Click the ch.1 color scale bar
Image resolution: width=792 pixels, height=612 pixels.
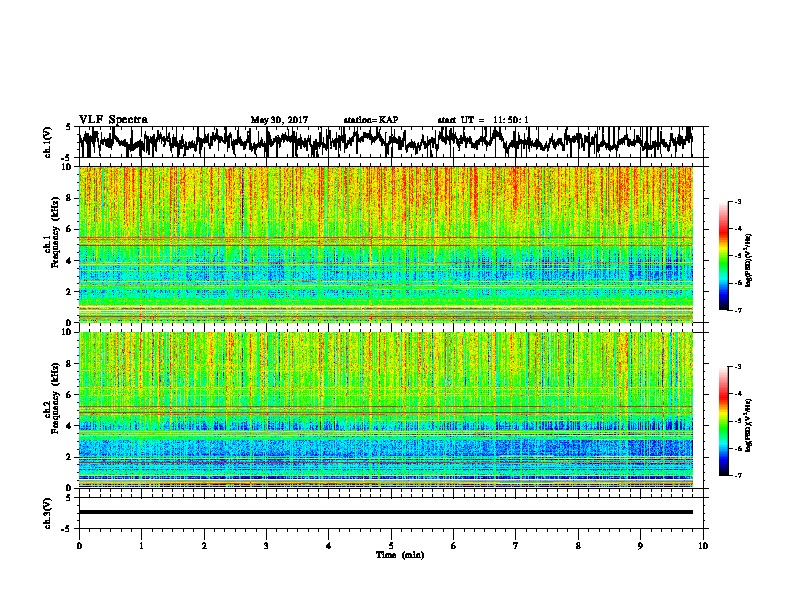[723, 256]
